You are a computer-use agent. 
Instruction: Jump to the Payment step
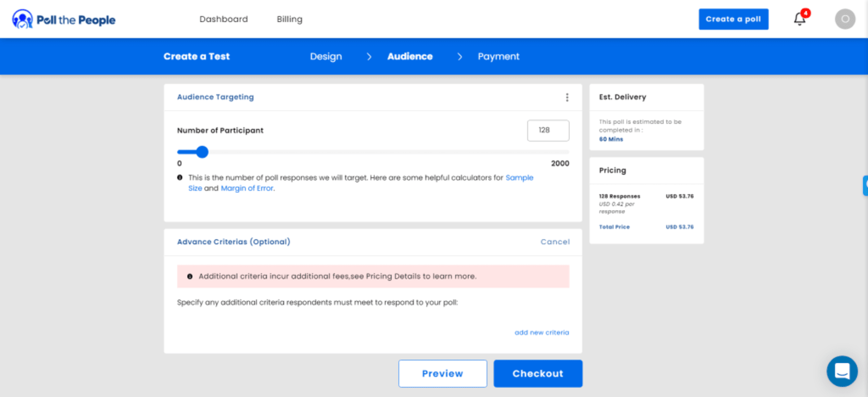tap(499, 56)
